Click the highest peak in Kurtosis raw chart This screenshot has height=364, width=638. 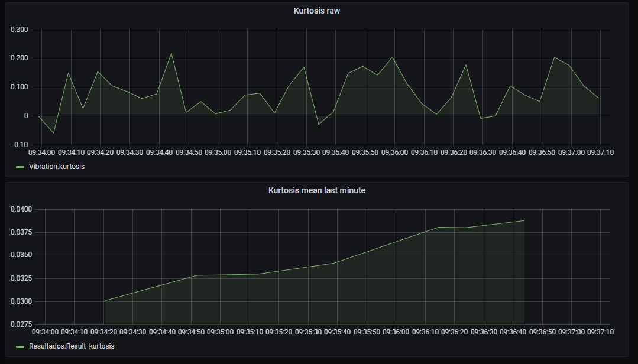(x=171, y=54)
